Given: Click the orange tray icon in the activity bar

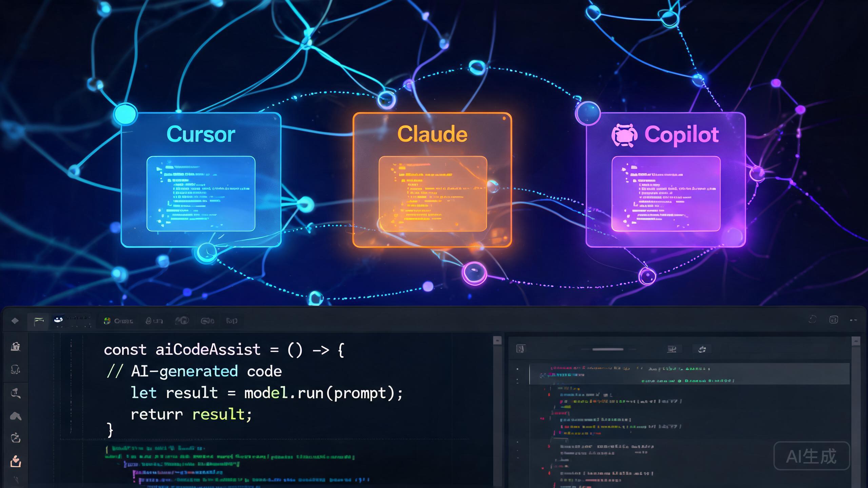Looking at the screenshot, I should click(x=16, y=461).
